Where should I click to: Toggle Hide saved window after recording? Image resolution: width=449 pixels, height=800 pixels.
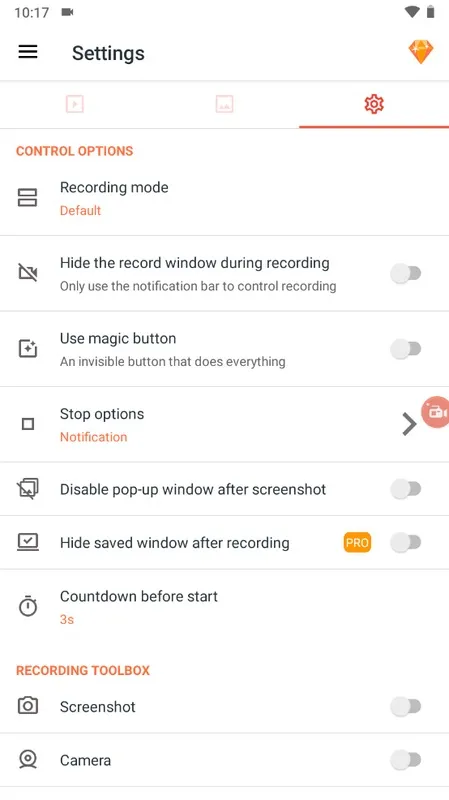(406, 542)
